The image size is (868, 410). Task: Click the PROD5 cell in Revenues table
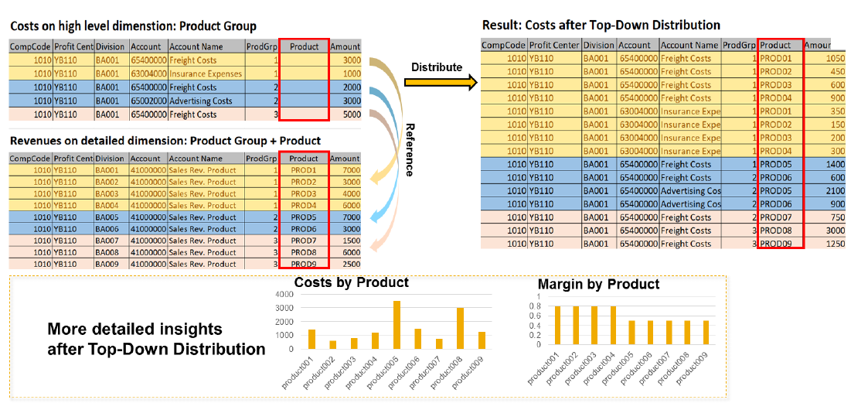304,217
